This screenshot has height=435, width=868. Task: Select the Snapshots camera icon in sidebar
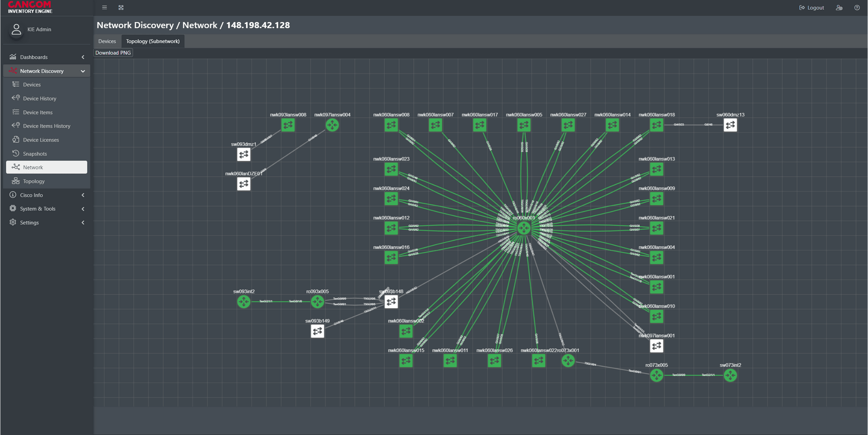15,154
